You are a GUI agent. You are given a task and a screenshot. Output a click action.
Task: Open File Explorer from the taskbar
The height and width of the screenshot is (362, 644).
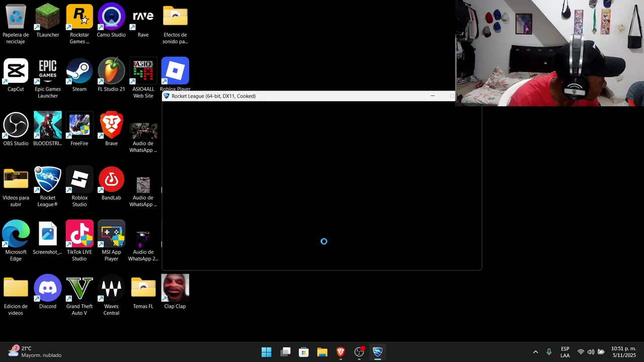click(x=322, y=352)
